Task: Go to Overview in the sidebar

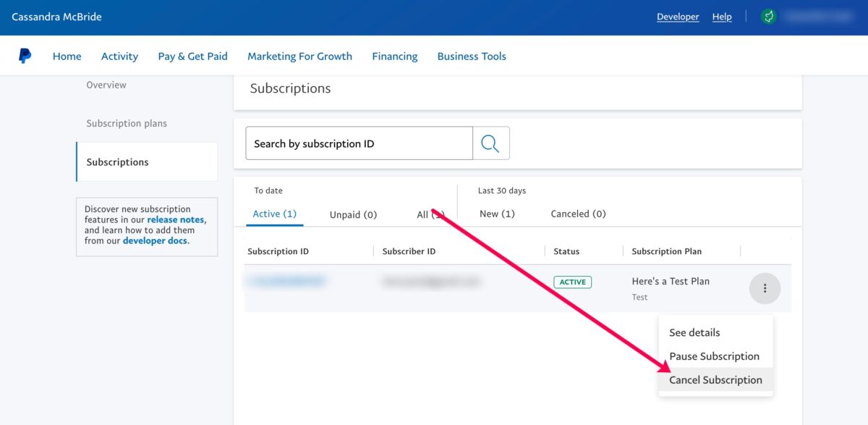Action: pyautogui.click(x=106, y=85)
